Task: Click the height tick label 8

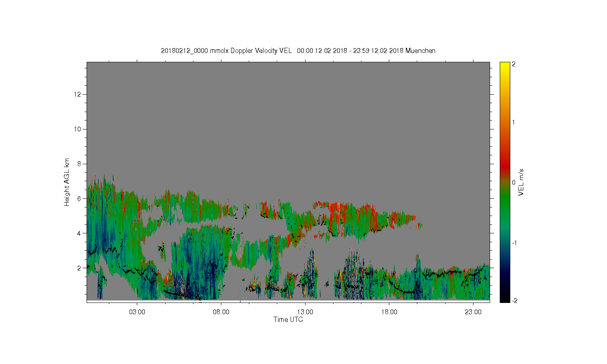Action: click(79, 164)
